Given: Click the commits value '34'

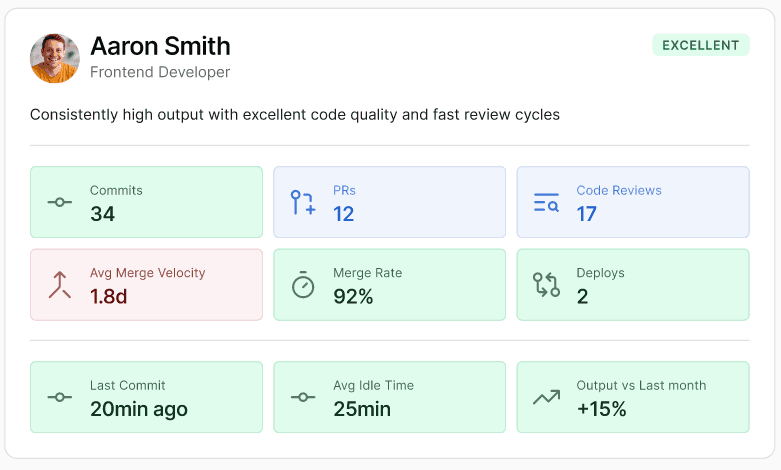Looking at the screenshot, I should coord(103,214).
